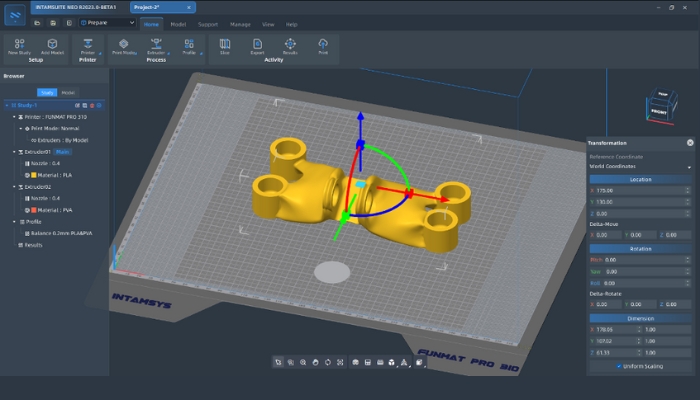
Task: Click the red PVA material swatch
Action: [33, 210]
